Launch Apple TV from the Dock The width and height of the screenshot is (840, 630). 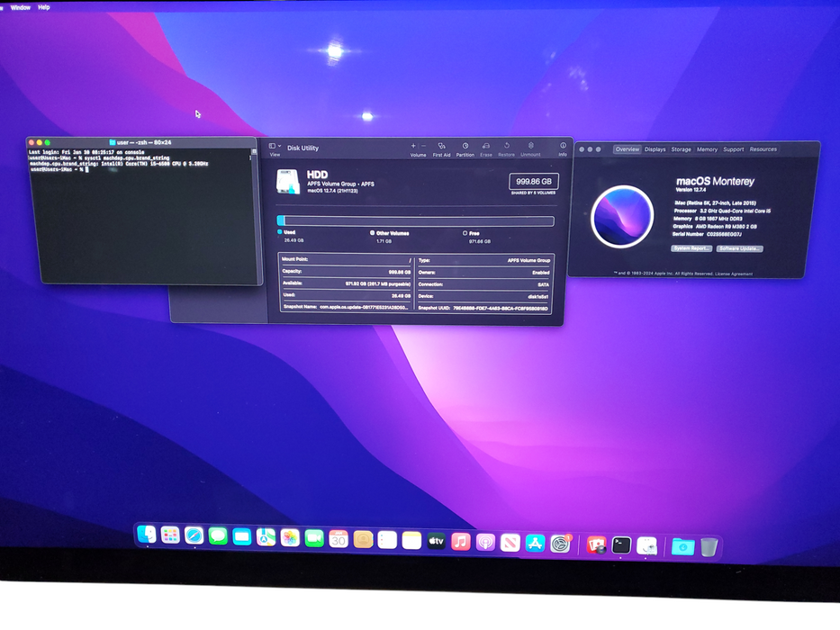pos(436,541)
